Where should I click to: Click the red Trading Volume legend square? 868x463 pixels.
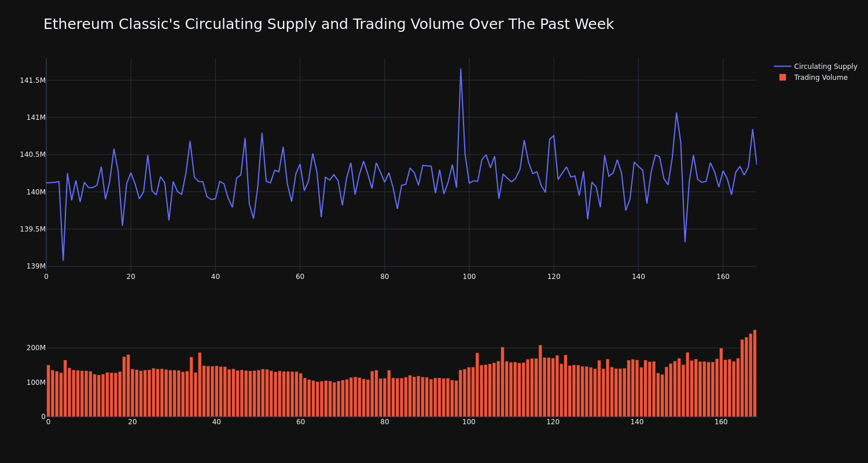tap(782, 77)
